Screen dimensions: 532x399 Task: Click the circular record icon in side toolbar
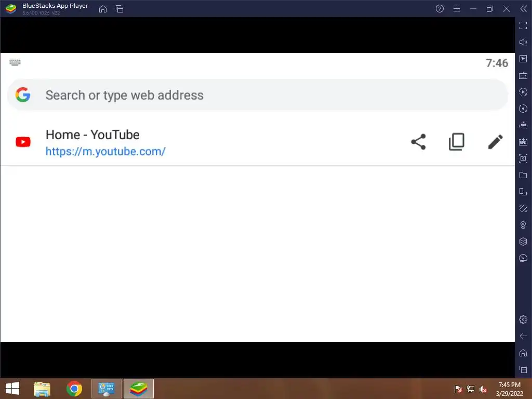click(x=523, y=109)
